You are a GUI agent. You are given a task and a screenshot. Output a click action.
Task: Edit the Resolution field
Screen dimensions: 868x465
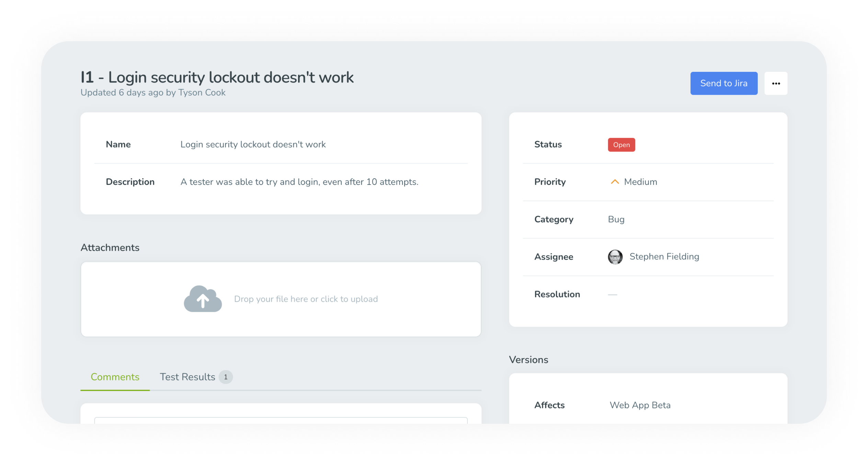612,294
